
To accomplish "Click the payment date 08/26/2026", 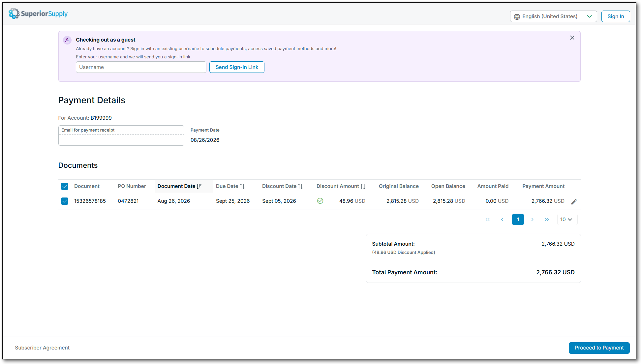I will point(205,140).
